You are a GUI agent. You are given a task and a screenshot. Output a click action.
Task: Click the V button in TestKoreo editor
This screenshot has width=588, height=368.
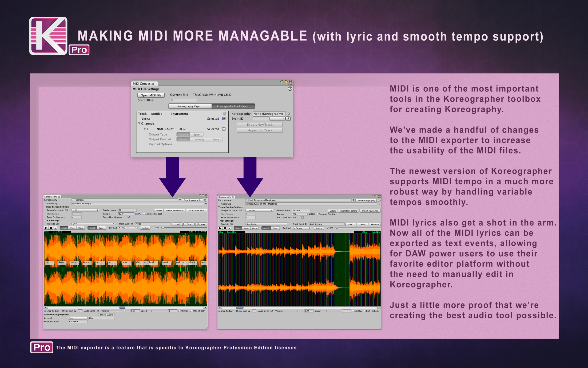(56, 228)
